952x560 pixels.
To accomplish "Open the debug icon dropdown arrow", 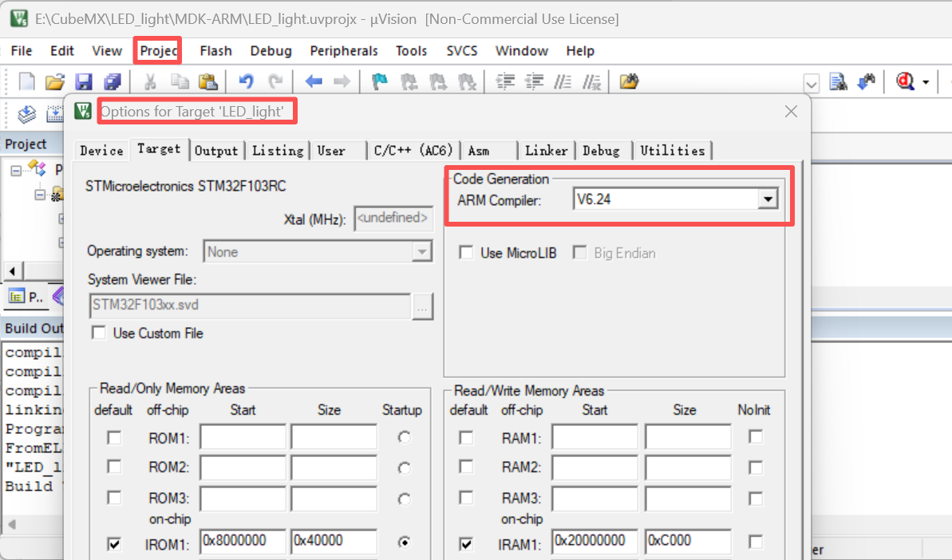I will [926, 82].
